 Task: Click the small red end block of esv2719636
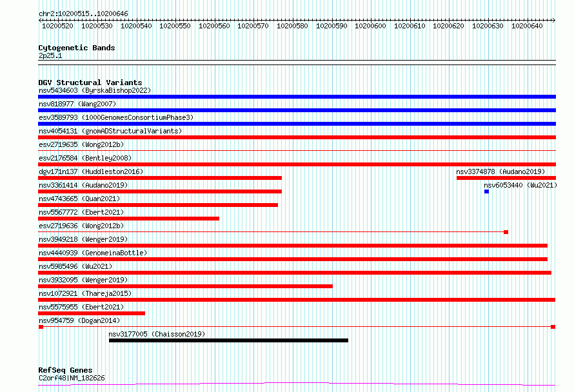pyautogui.click(x=506, y=232)
